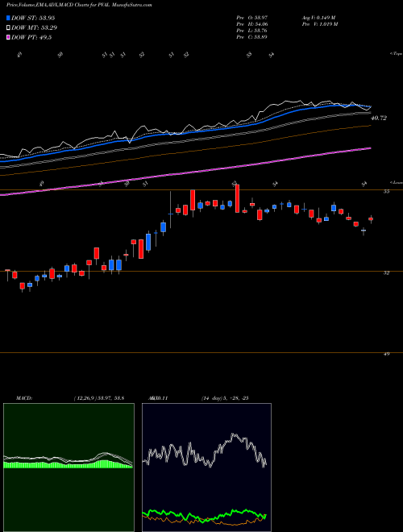Click the Pre V: 1.019 M value

319,24
